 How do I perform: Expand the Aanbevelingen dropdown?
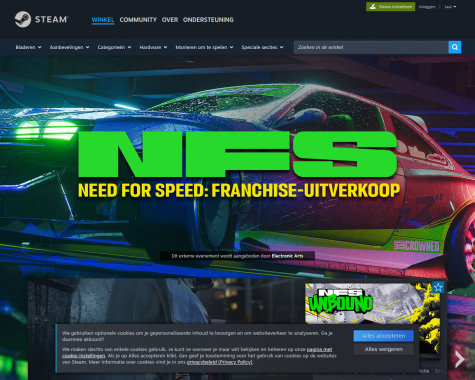coord(69,47)
